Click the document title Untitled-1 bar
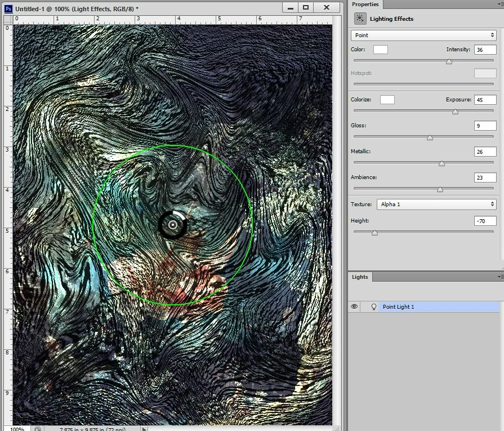The width and height of the screenshot is (504, 431). [77, 9]
